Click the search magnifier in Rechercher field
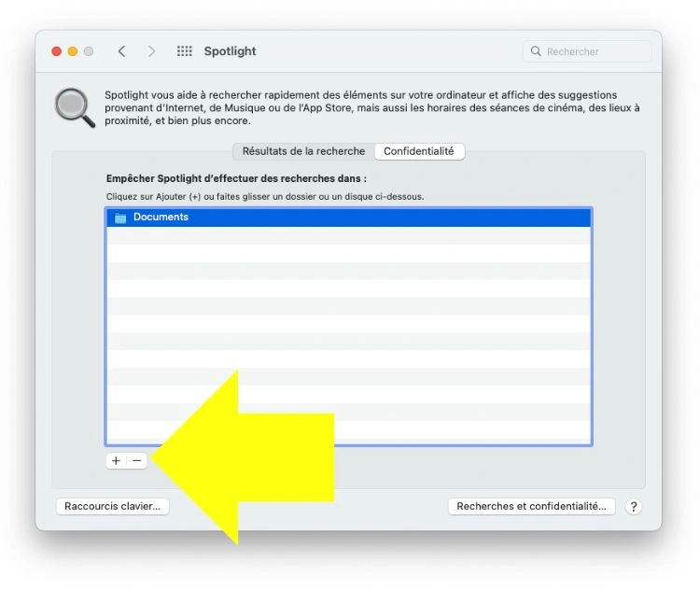This screenshot has width=700, height=589. coord(536,51)
